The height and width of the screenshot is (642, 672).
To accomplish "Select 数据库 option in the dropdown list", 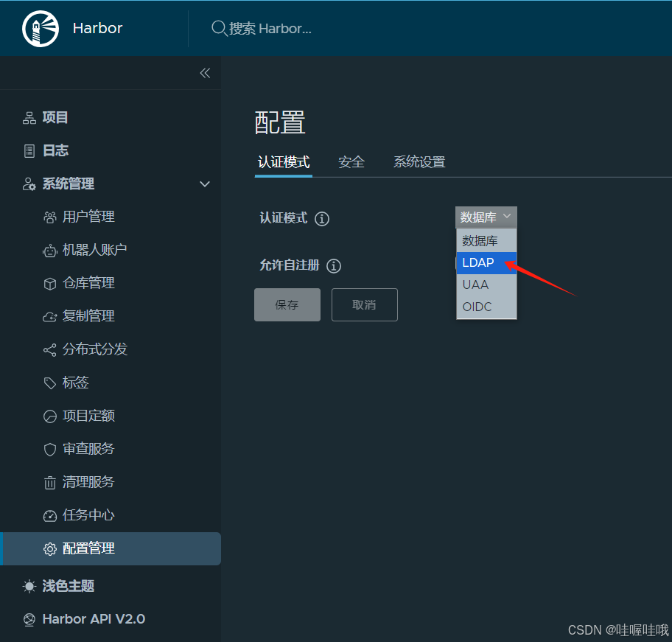I will click(486, 241).
